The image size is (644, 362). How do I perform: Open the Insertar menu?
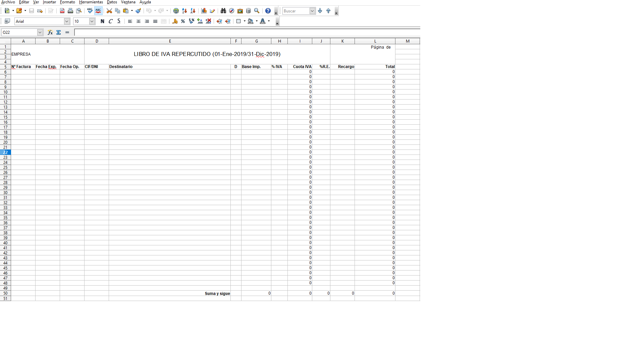point(49,2)
